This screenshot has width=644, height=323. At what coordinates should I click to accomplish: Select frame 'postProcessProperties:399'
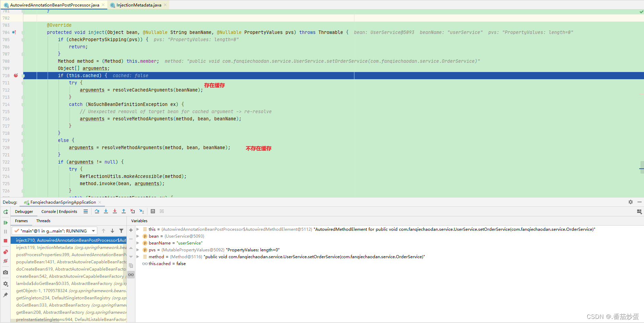click(x=69, y=255)
